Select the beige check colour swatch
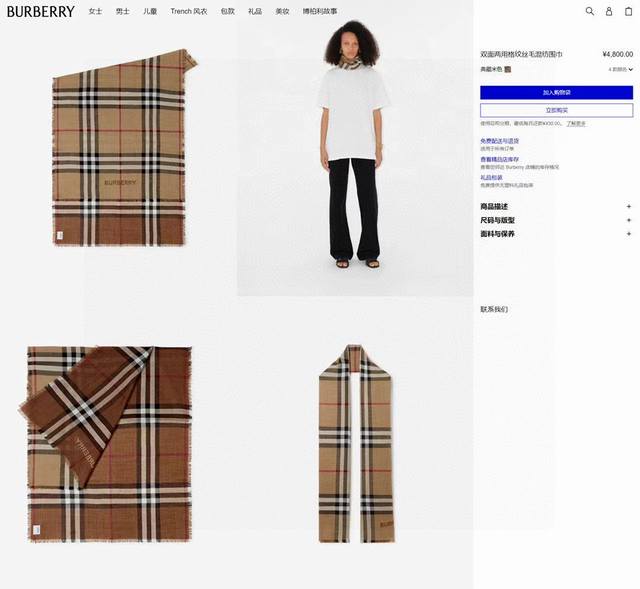The width and height of the screenshot is (640, 589). click(x=507, y=69)
